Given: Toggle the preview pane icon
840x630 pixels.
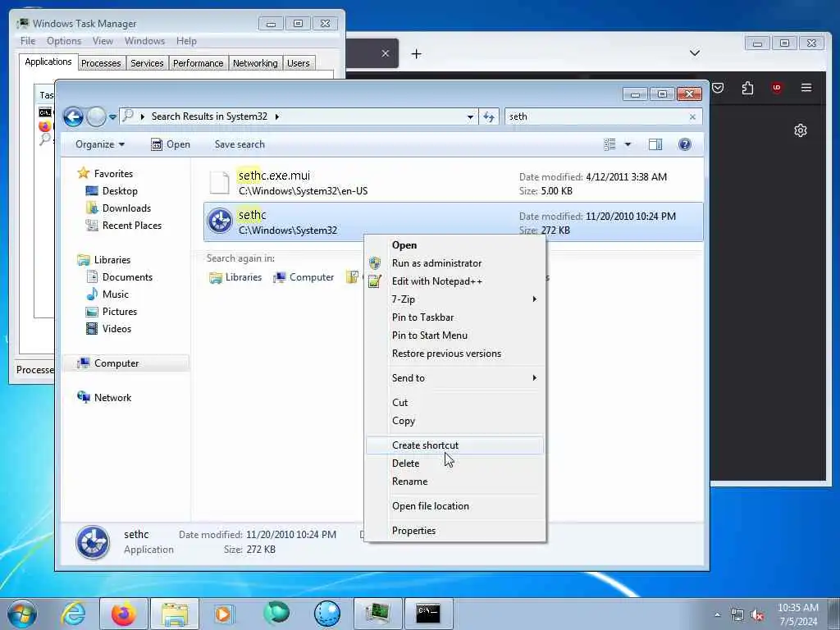Looking at the screenshot, I should [x=655, y=144].
